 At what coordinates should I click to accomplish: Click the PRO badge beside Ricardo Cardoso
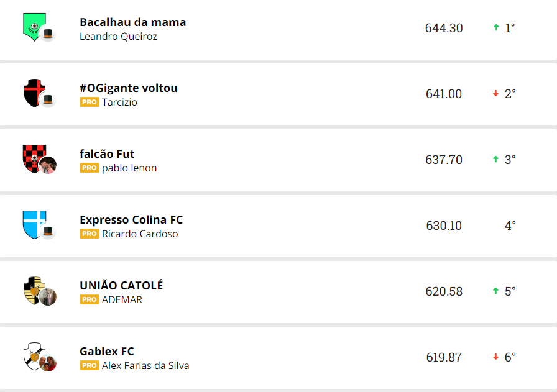(90, 234)
